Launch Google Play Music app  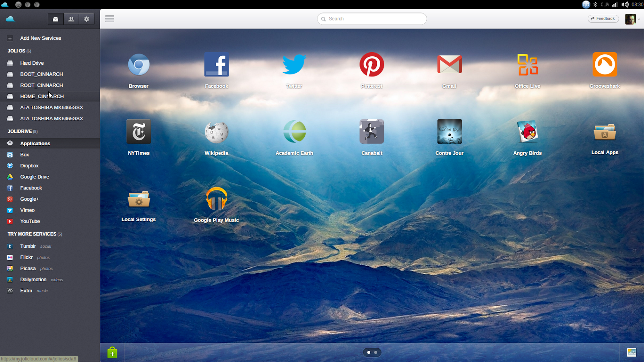[x=217, y=199]
